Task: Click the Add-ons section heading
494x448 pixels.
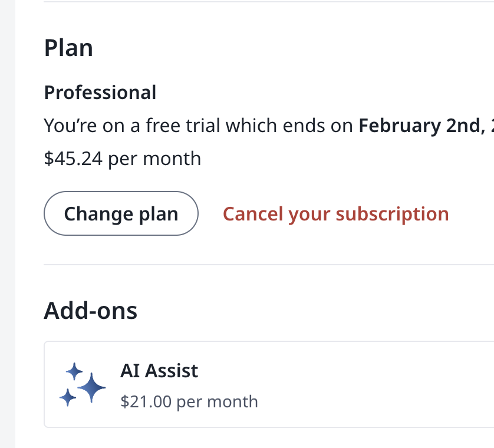Action: [90, 310]
